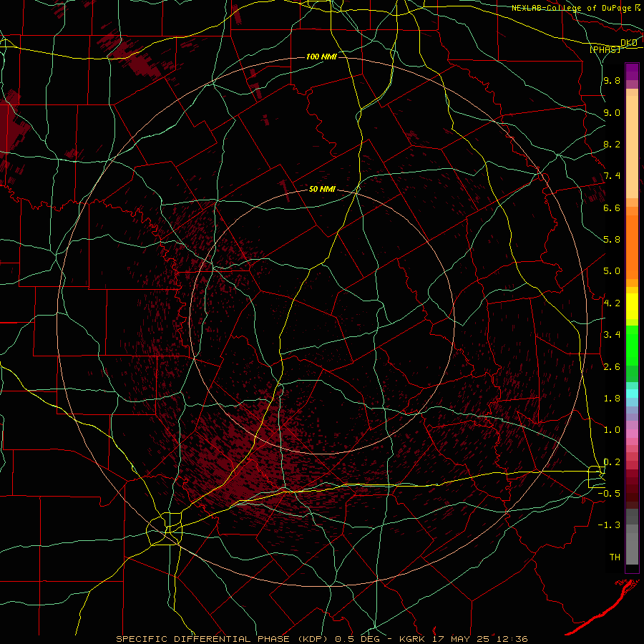Click the -0.5 scale value
Screen dimensions: 644x644
610,493
